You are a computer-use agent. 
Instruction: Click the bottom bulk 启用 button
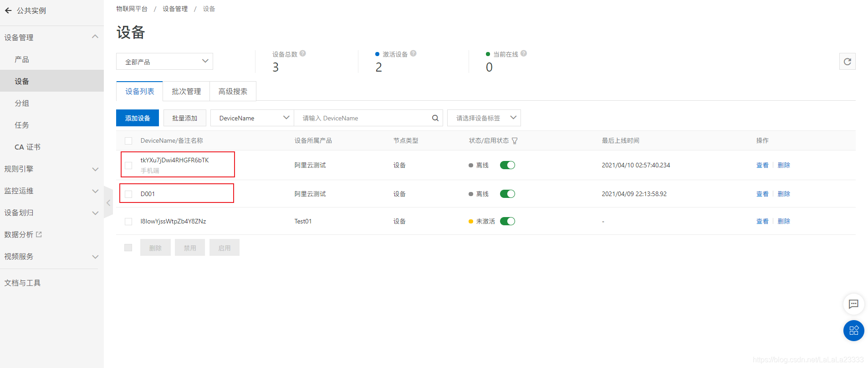click(225, 248)
